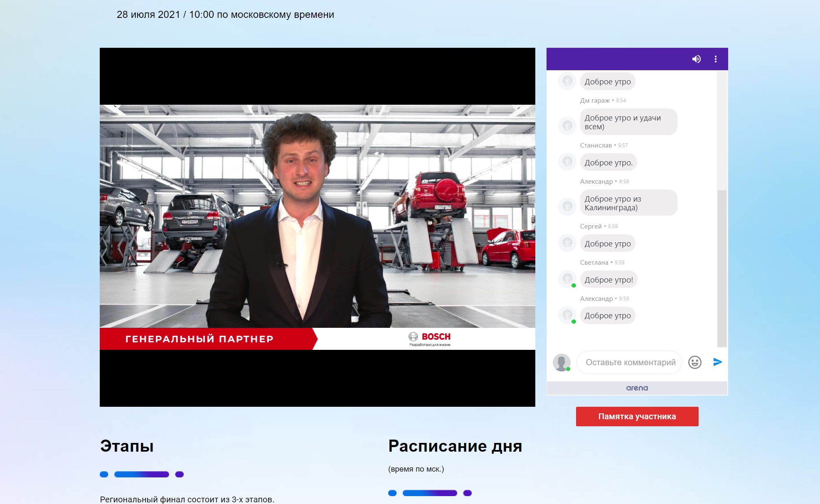Click date text '28 июля 2021 / 10:00'
The image size is (820, 504).
[165, 15]
